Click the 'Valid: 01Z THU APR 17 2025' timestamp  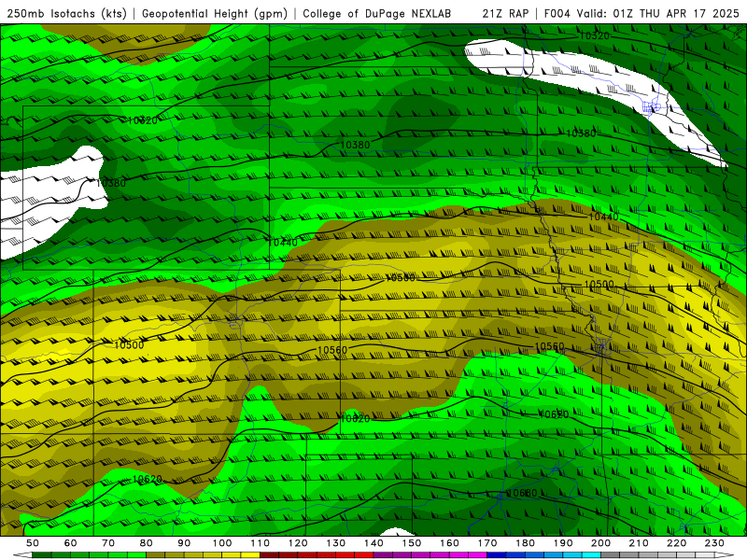pos(658,14)
